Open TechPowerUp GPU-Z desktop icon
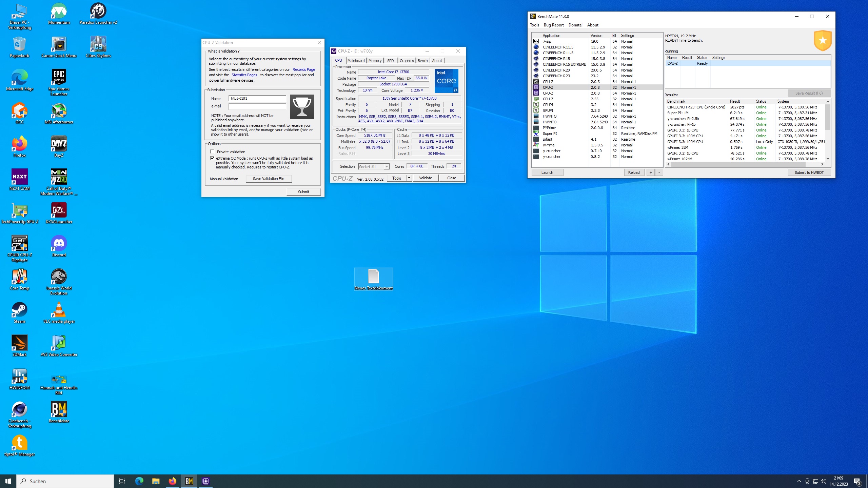868x488 pixels. (19, 213)
